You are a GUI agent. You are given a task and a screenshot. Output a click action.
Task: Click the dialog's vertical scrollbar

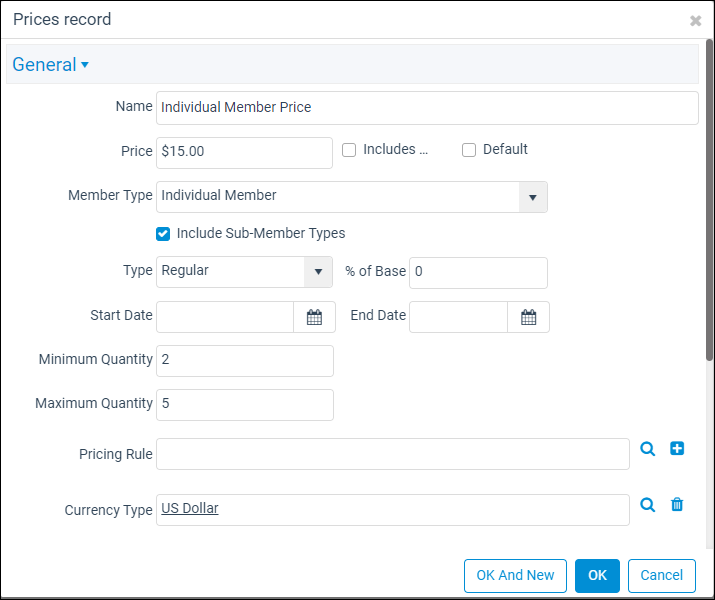pos(709,201)
